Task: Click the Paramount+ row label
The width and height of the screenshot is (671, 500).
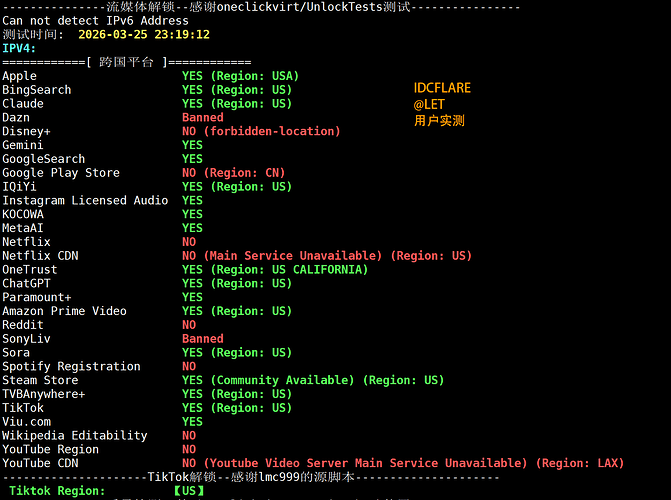Action: click(37, 297)
